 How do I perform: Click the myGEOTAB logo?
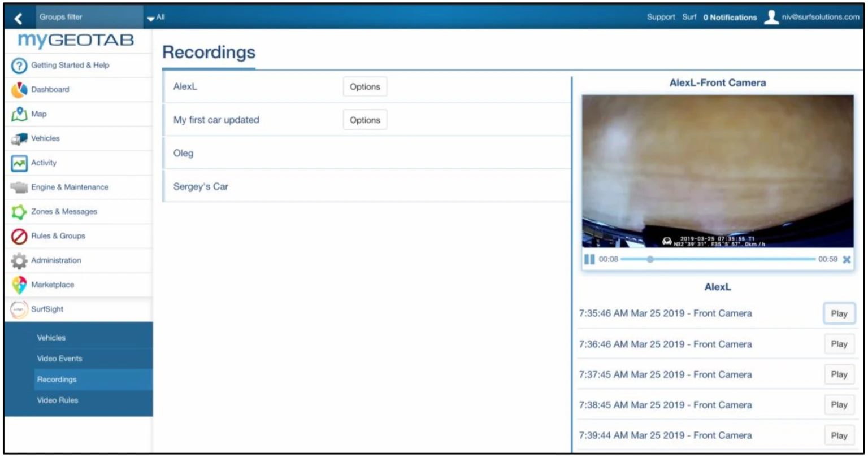(x=76, y=41)
